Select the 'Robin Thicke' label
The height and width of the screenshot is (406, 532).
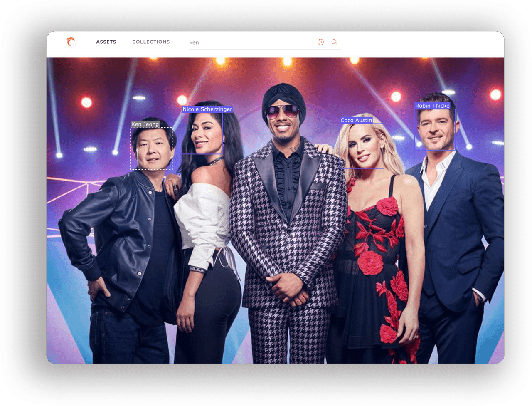432,106
